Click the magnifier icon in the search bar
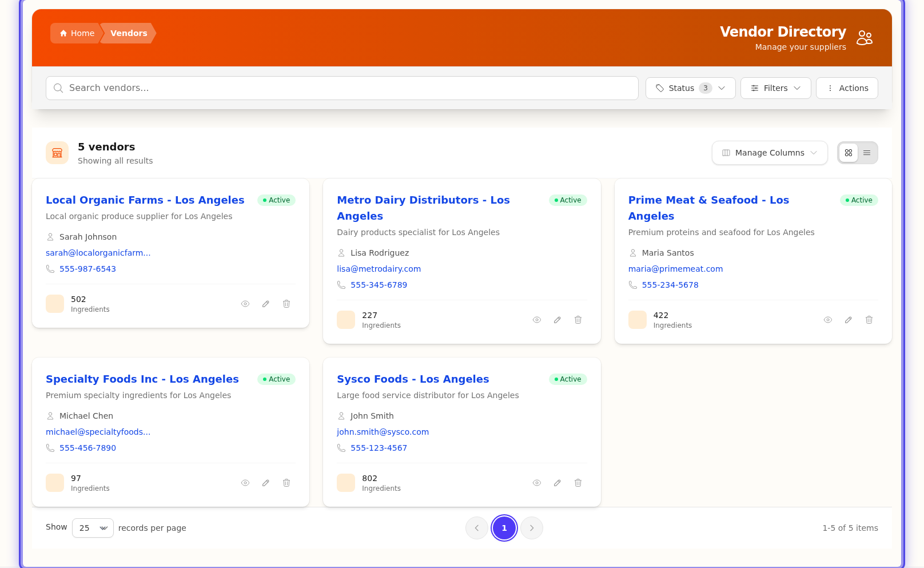The height and width of the screenshot is (568, 924). click(58, 88)
